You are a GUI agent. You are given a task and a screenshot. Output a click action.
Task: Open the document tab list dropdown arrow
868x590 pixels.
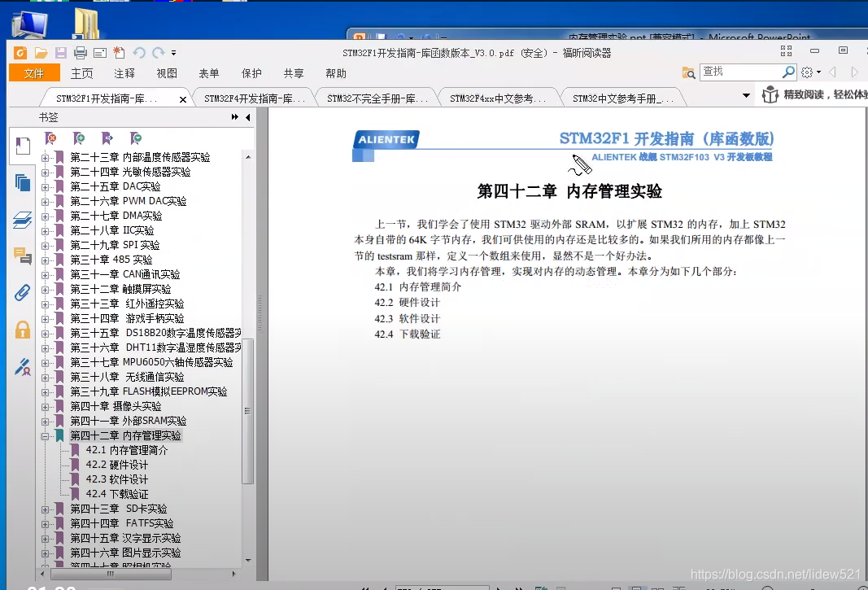click(x=746, y=96)
